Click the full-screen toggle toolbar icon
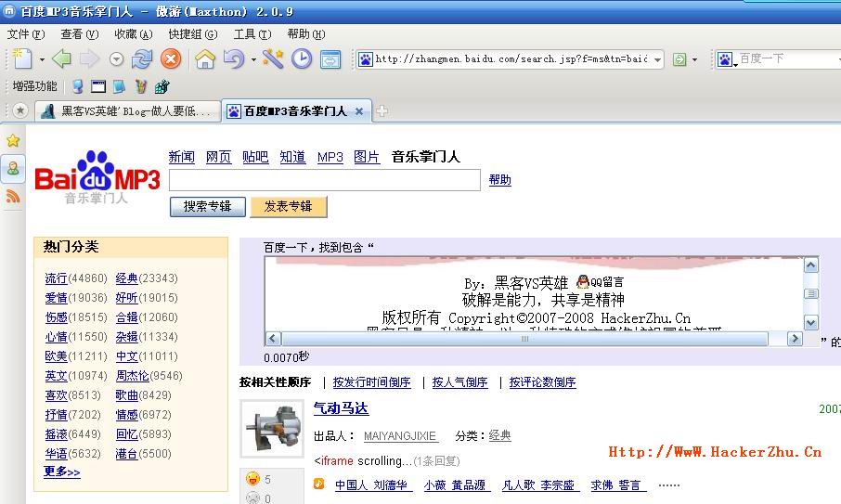841x504 pixels. [330, 59]
